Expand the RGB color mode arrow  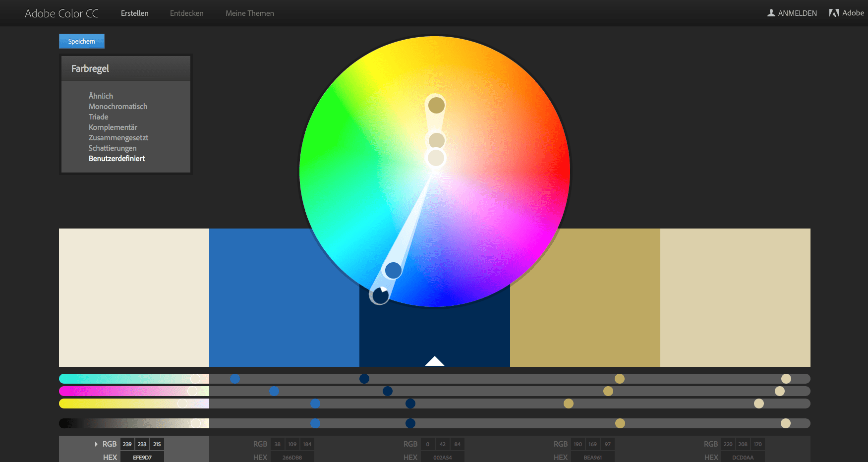pyautogui.click(x=96, y=444)
